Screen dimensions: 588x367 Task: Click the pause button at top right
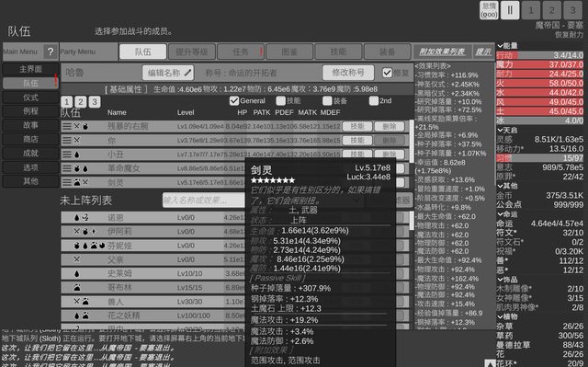(510, 10)
